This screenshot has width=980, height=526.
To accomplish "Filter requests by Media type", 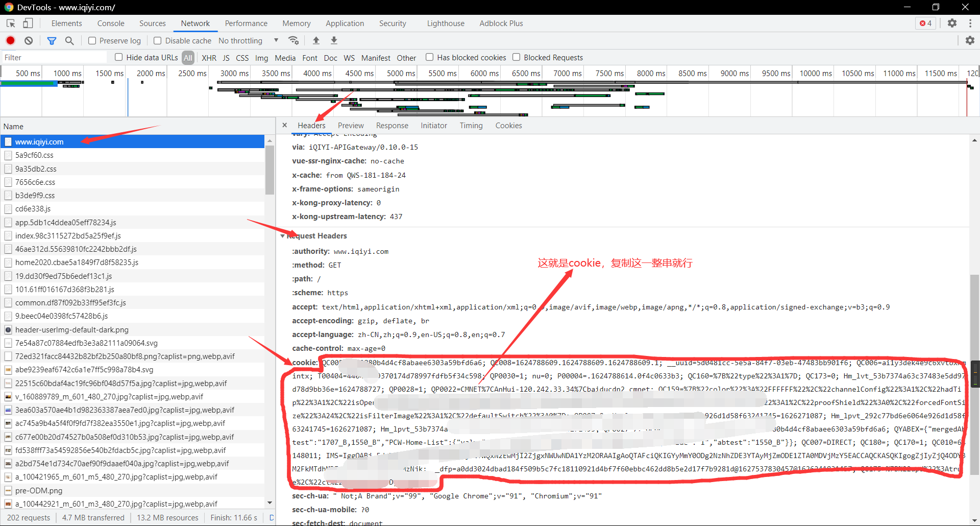I will click(285, 58).
